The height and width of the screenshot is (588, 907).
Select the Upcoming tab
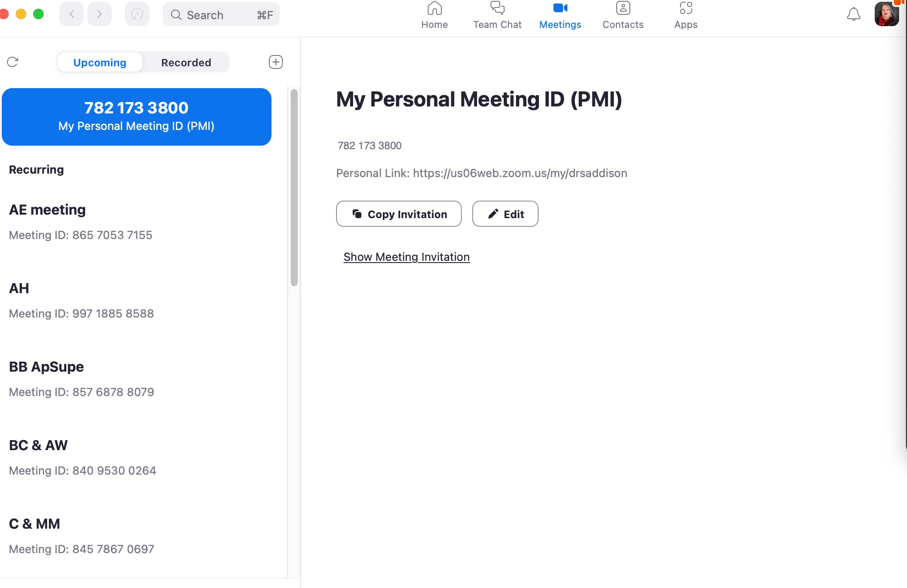pyautogui.click(x=100, y=62)
